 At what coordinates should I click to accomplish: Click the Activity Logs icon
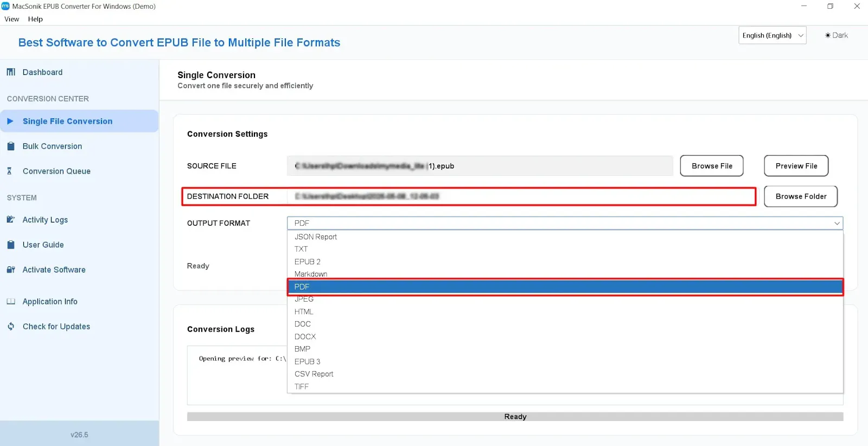11,220
